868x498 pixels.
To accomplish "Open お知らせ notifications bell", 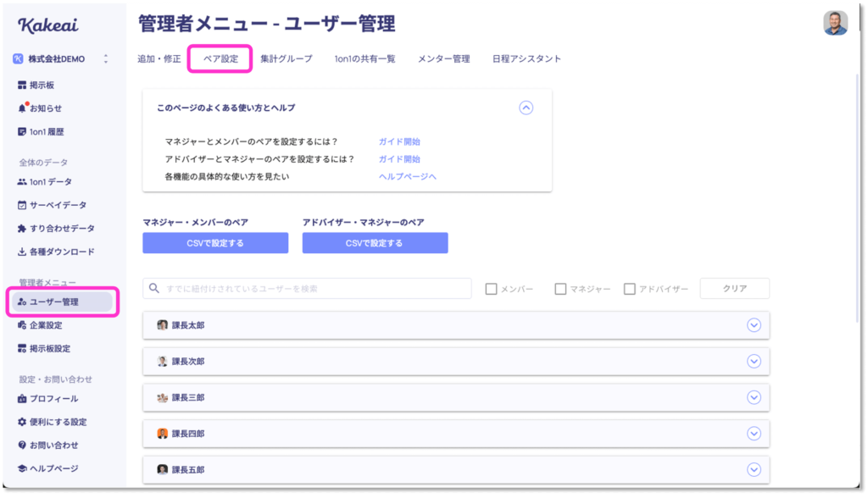I will [23, 108].
